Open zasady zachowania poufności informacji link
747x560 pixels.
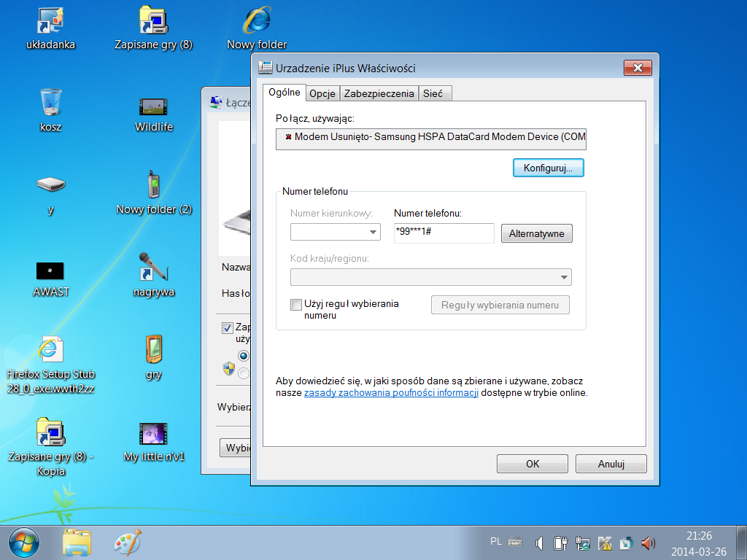pos(391,393)
